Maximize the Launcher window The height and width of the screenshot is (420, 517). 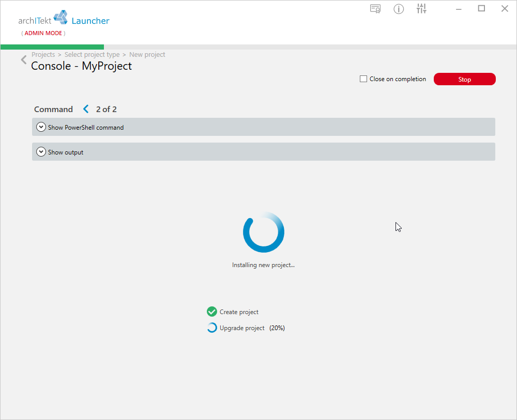481,9
